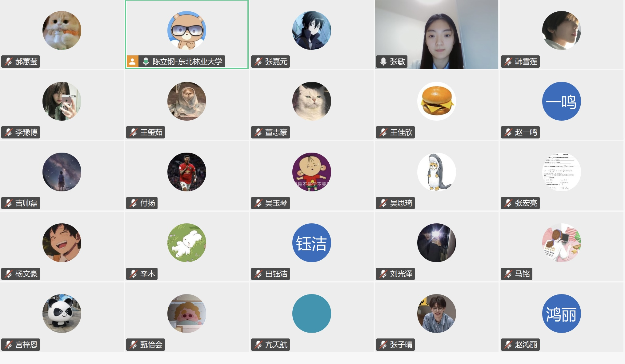Click the muted microphone icon beside 郝蕙莹

tap(9, 62)
